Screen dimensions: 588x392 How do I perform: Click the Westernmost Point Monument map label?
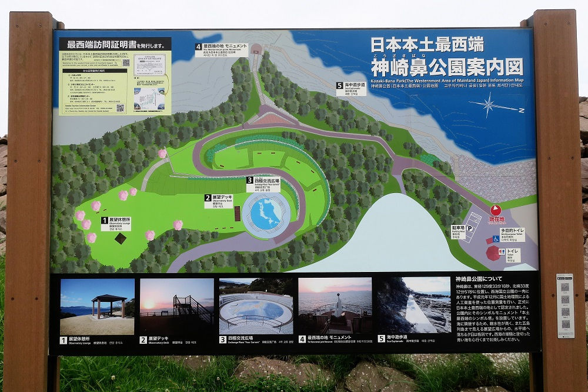point(222,49)
